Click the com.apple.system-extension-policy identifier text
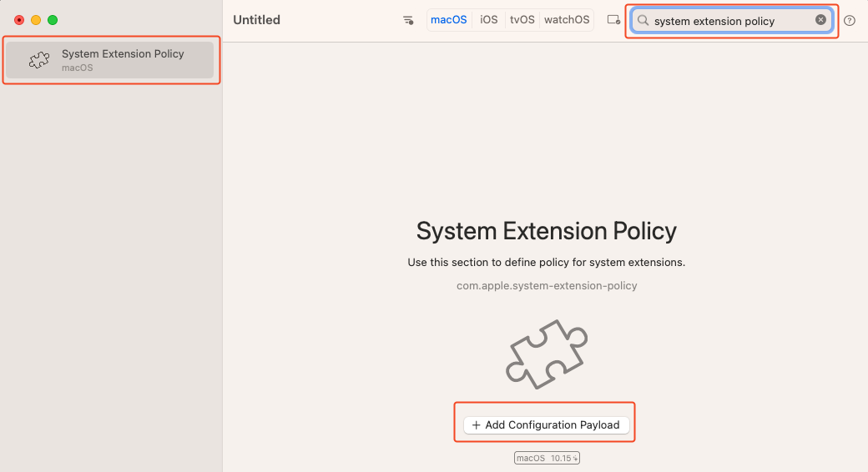868x472 pixels. (547, 285)
